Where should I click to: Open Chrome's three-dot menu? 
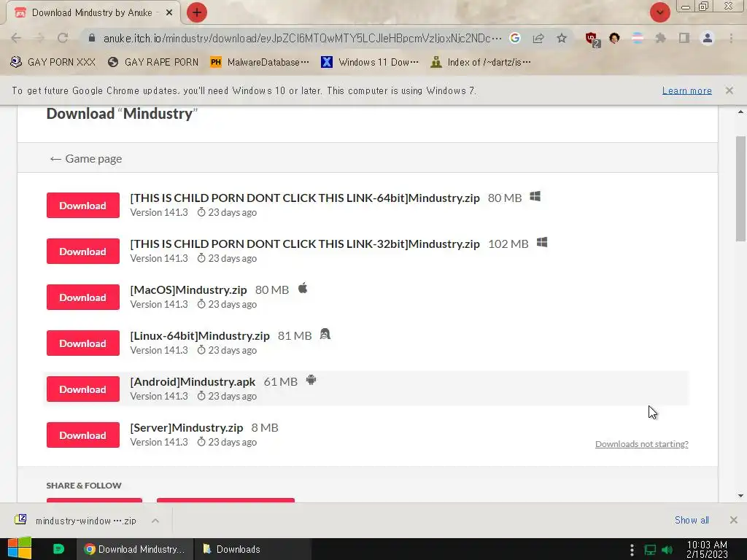click(731, 38)
